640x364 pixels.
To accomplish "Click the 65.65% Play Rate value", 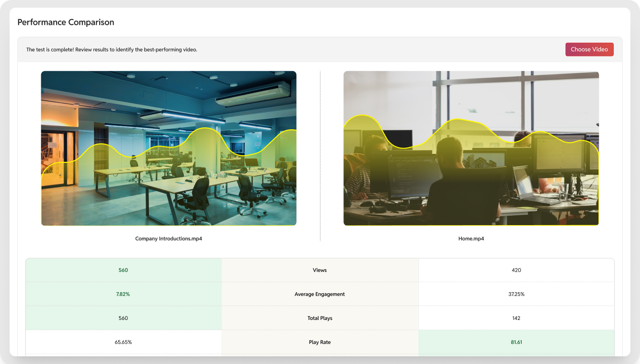I will [123, 342].
